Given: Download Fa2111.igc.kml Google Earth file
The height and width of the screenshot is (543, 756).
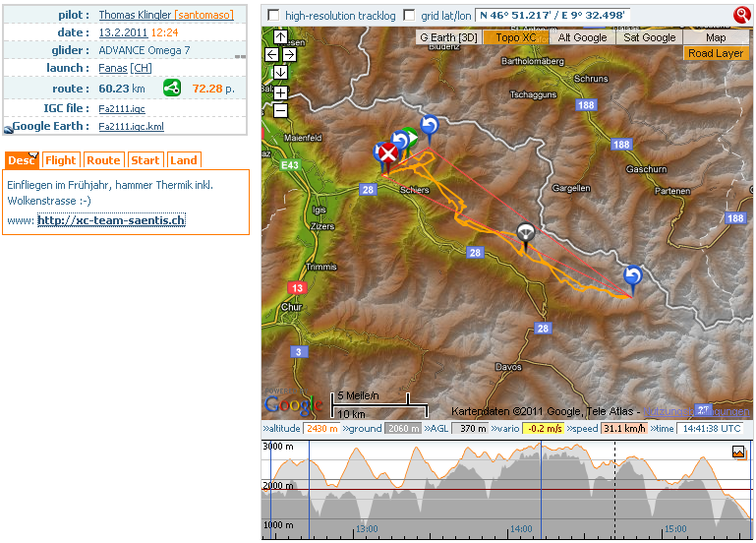Looking at the screenshot, I should pos(131,126).
